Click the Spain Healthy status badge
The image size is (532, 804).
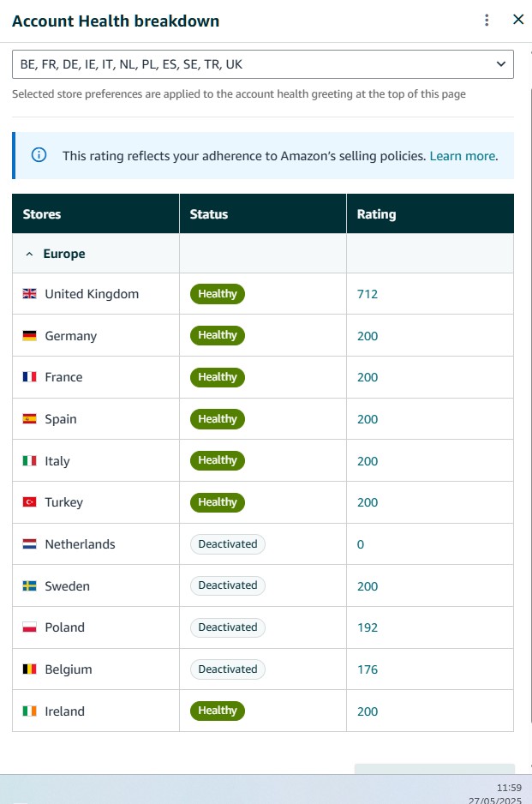(218, 419)
